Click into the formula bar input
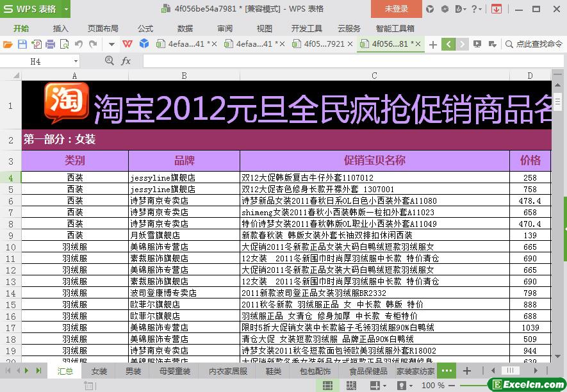567x392 pixels. tap(353, 61)
